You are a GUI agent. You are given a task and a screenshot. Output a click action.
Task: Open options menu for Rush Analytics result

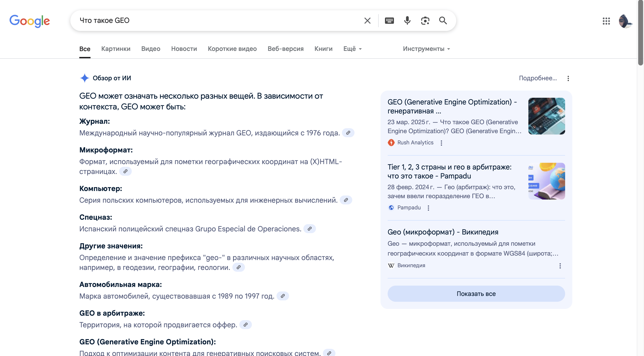click(441, 143)
